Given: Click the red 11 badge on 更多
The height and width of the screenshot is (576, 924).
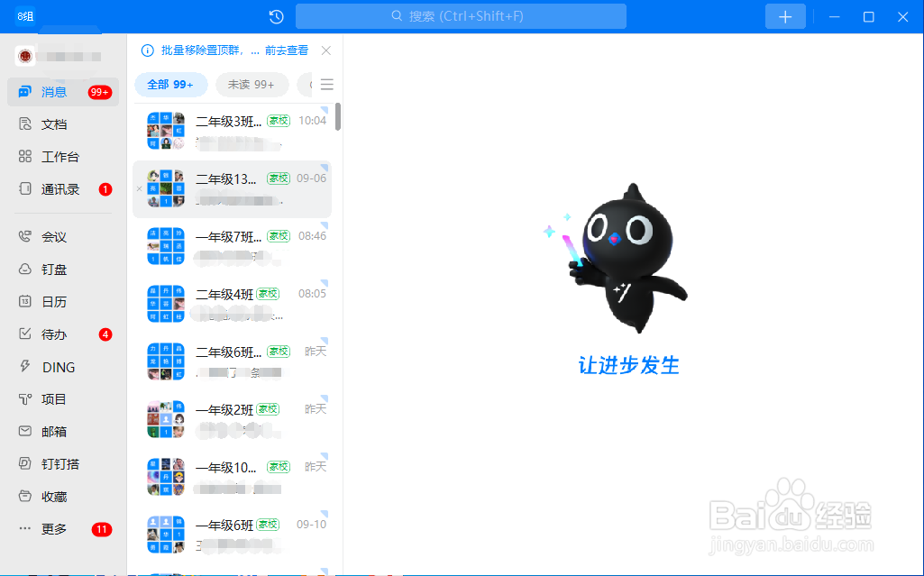Looking at the screenshot, I should [101, 529].
